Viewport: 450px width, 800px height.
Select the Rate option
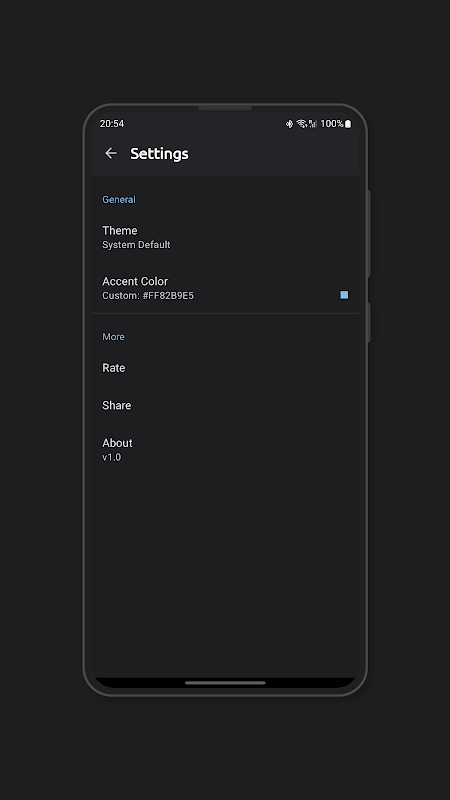(225, 368)
